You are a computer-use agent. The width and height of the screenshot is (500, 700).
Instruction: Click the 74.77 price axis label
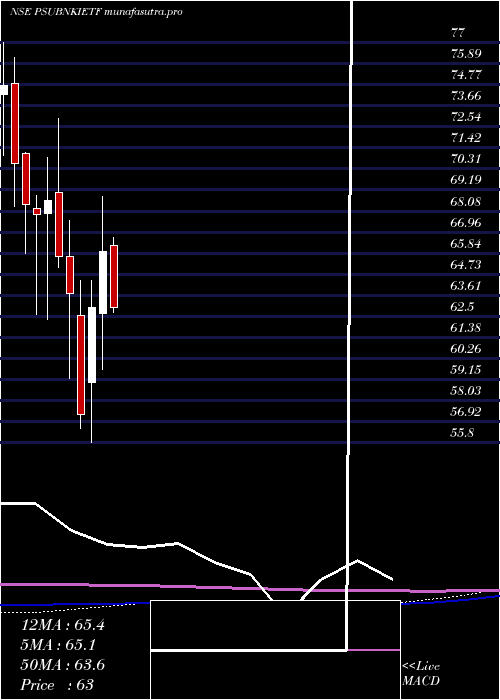point(466,75)
